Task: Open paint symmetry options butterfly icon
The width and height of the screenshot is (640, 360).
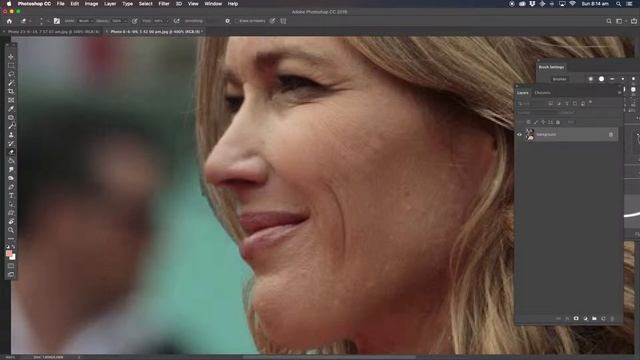Action: [283, 21]
